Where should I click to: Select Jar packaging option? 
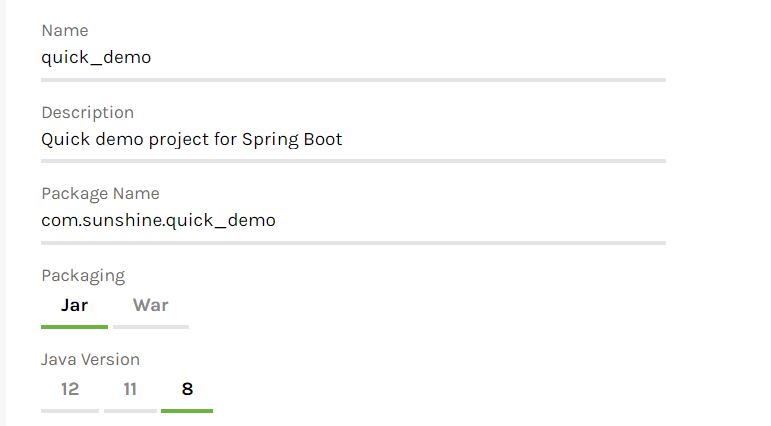coord(74,305)
